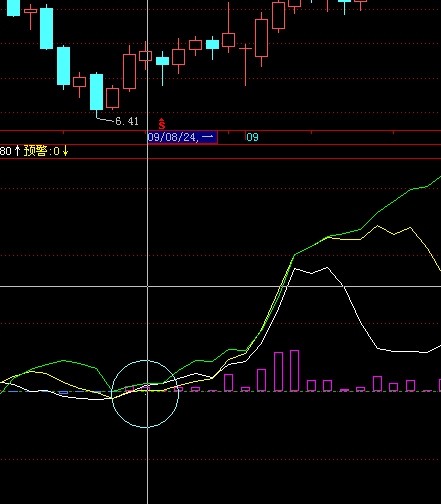Click the highlighted 09/08/24 date label
The image size is (441, 504).
tap(182, 137)
